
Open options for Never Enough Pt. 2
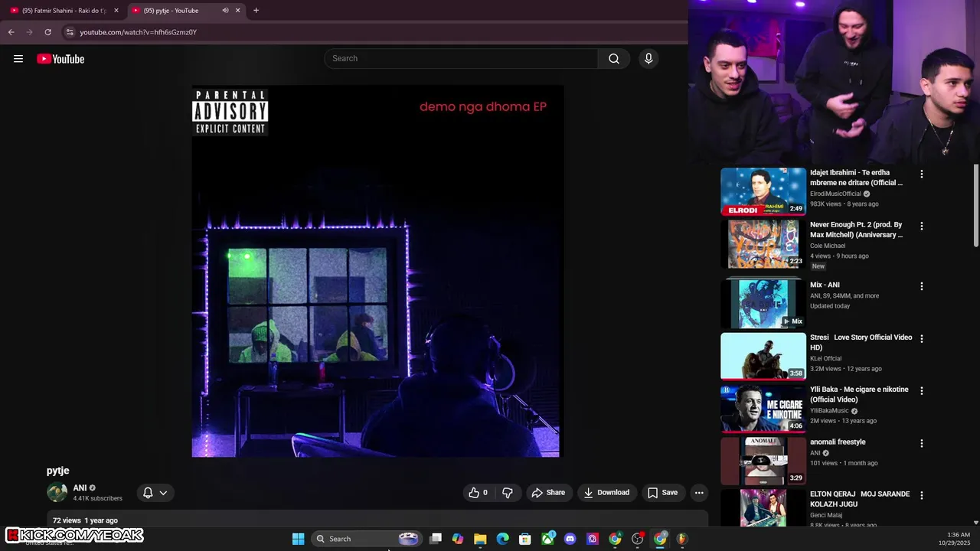click(x=922, y=227)
